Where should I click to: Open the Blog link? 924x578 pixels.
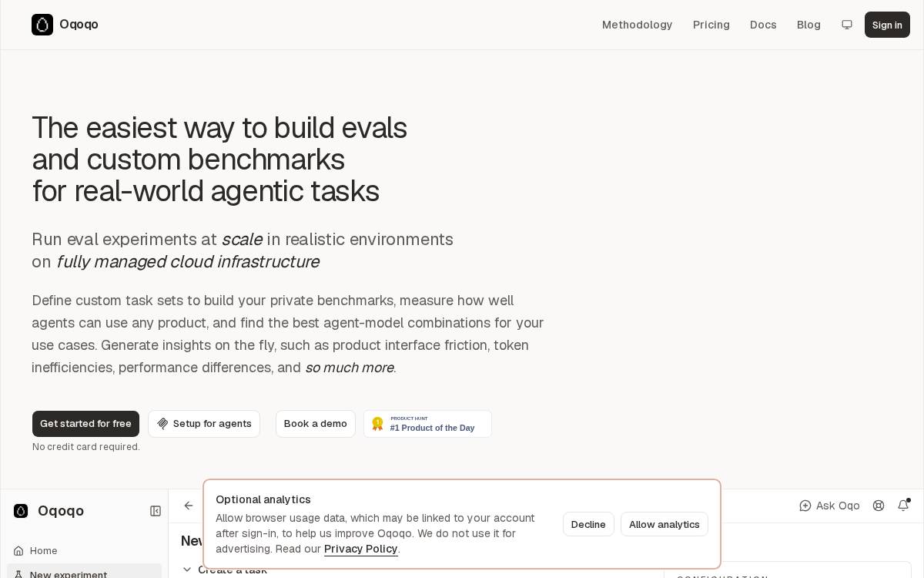tap(808, 25)
